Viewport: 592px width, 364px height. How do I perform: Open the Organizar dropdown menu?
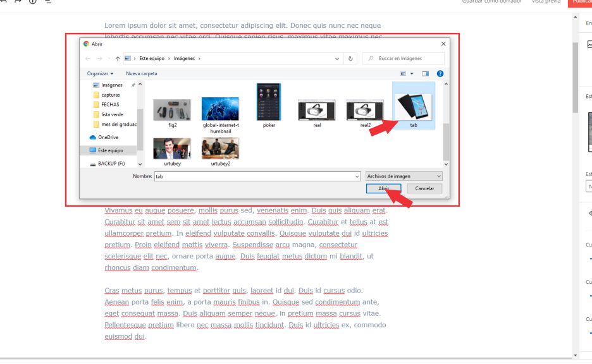coord(100,73)
